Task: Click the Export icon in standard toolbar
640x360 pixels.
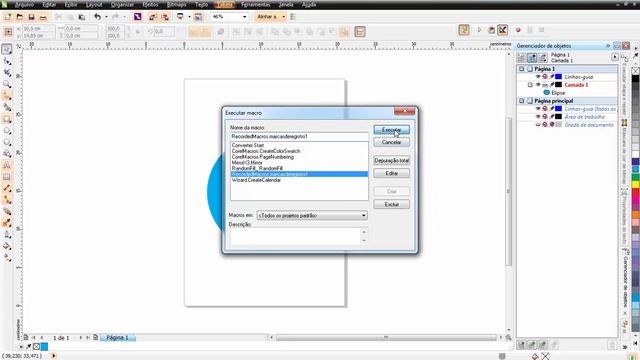Action: tap(165, 17)
